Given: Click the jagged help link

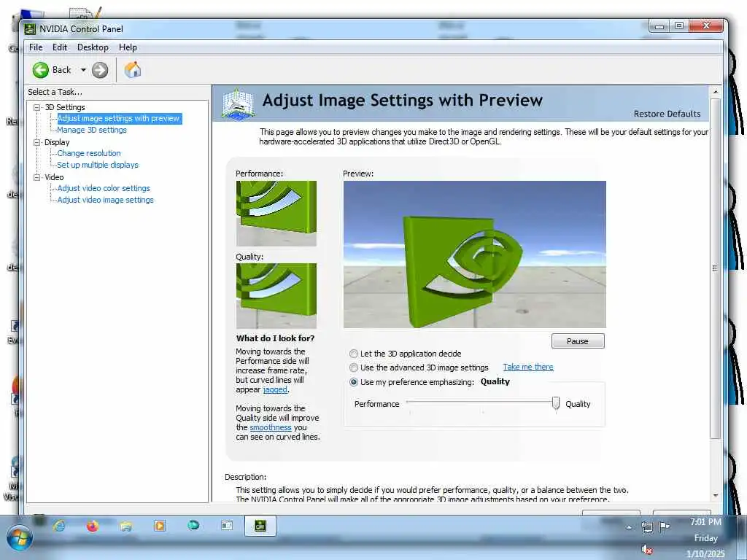Looking at the screenshot, I should tap(275, 389).
